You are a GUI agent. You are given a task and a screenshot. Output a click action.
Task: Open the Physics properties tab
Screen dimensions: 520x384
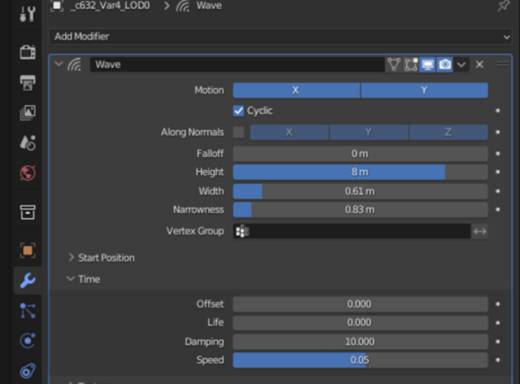[x=28, y=341]
